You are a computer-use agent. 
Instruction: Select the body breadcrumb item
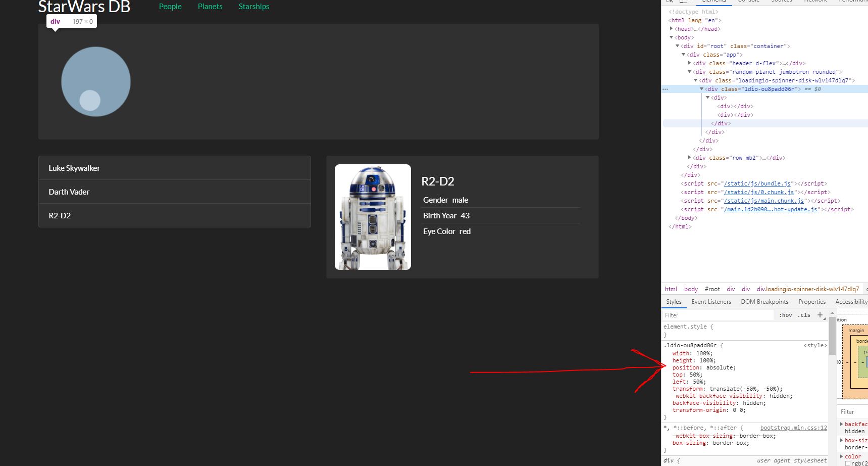click(x=691, y=289)
